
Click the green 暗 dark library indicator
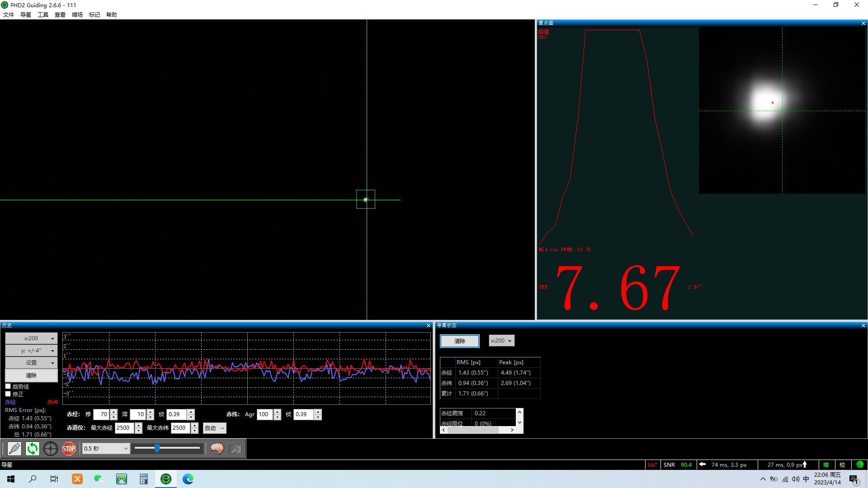[826, 465]
